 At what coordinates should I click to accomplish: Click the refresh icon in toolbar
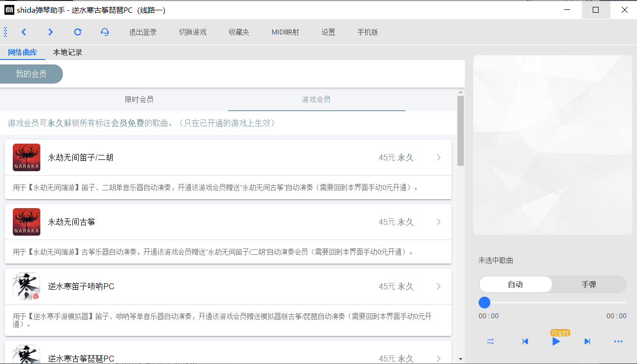click(x=77, y=32)
